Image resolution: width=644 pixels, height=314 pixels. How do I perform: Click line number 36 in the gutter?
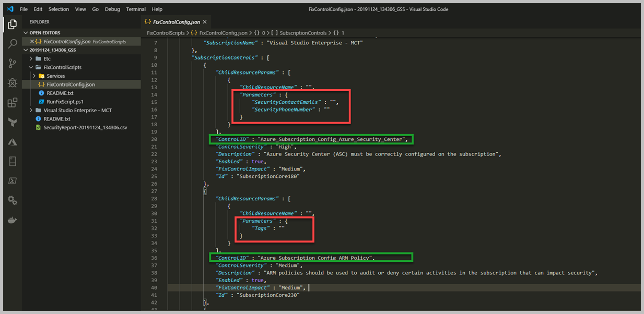point(154,258)
